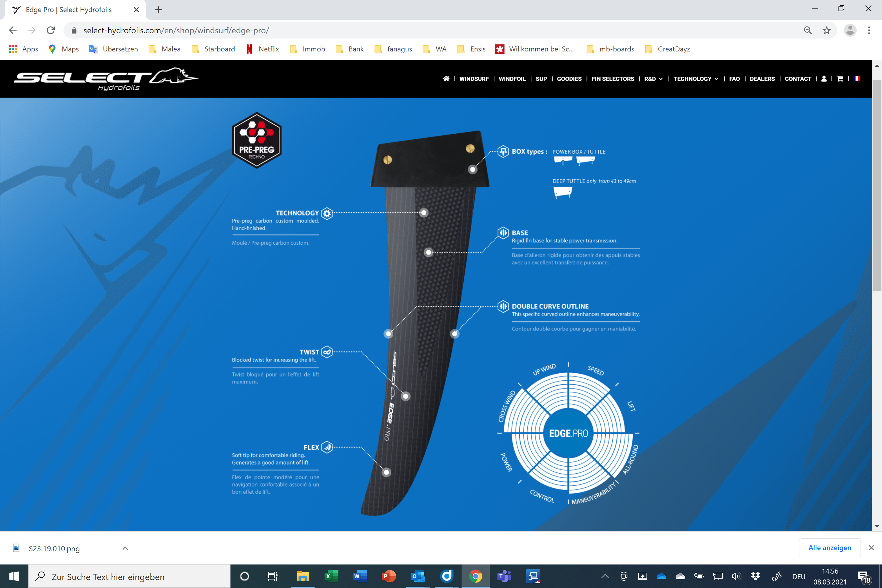Screen dimensions: 882x588
Task: Expand the R&D dropdown menu
Action: pos(653,79)
